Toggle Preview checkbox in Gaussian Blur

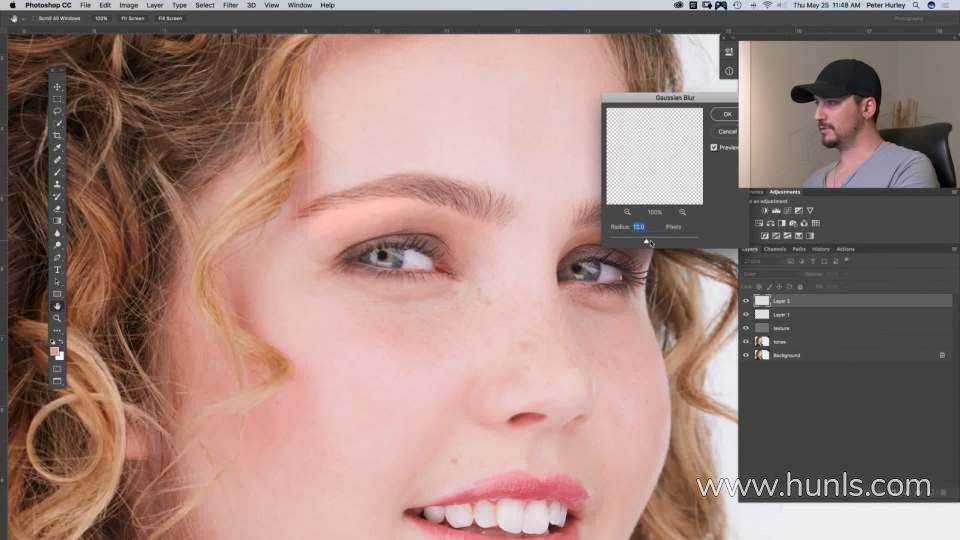[714, 148]
